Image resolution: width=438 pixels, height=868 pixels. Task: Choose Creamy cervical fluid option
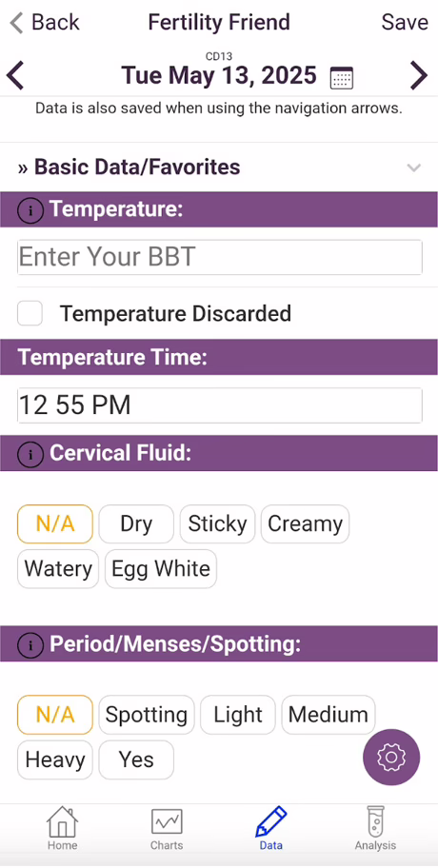click(305, 524)
